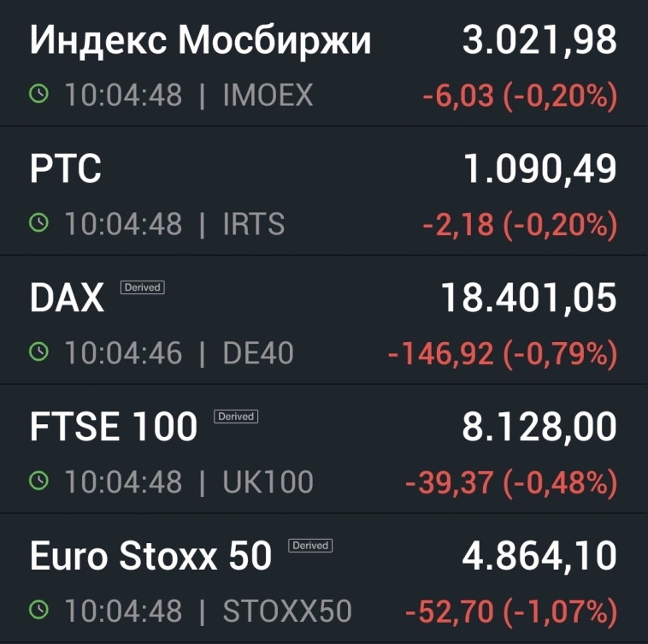Click the РТС price 1.090,49
This screenshot has height=644, width=648.
click(539, 169)
